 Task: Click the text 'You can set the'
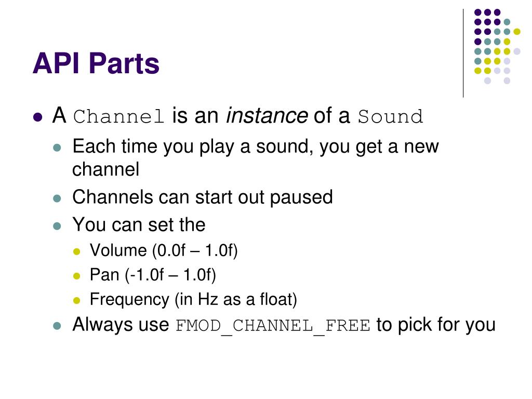pos(139,224)
